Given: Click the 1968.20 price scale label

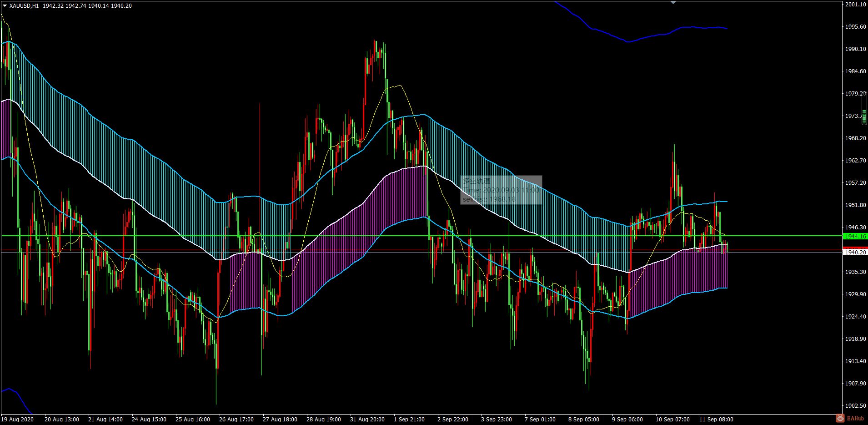Looking at the screenshot, I should click(855, 138).
